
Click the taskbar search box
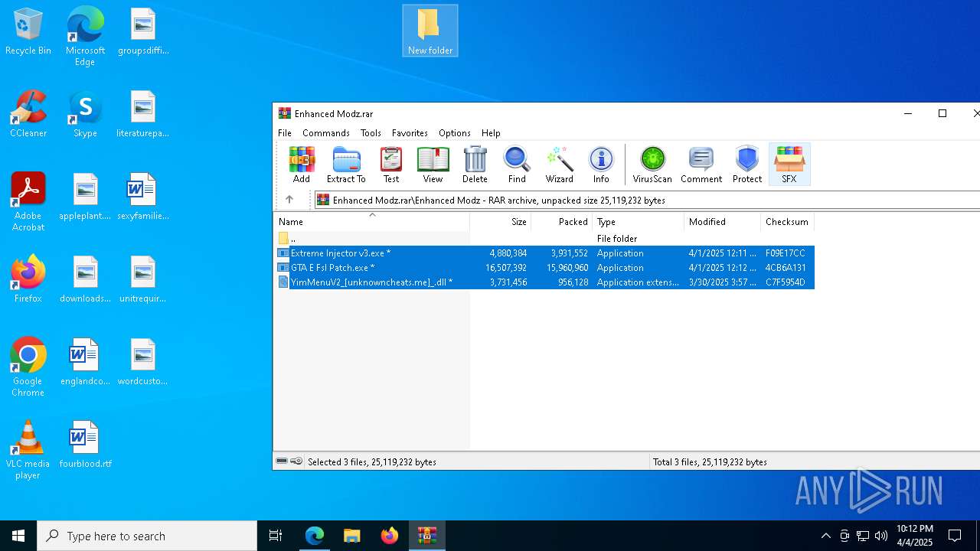click(x=147, y=536)
